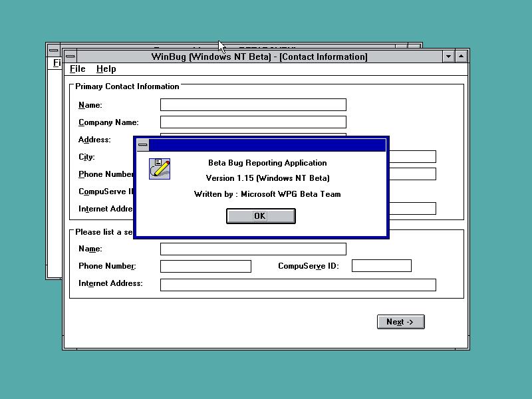
Task: Click the secondary Phone Number field
Action: coord(205,266)
